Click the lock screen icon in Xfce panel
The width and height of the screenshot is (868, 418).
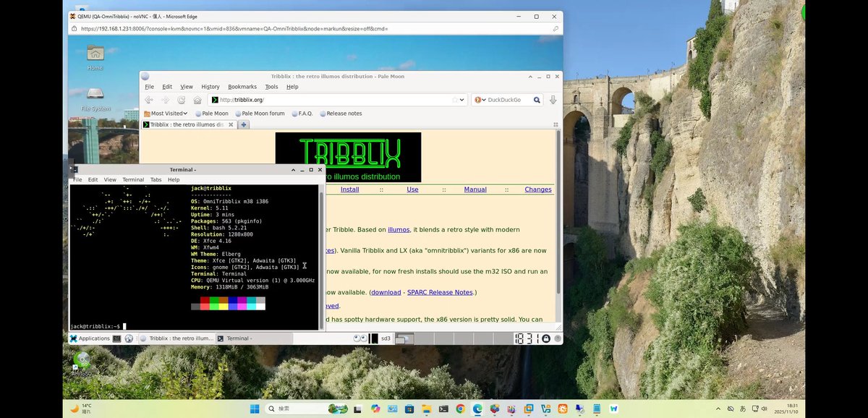click(x=546, y=338)
